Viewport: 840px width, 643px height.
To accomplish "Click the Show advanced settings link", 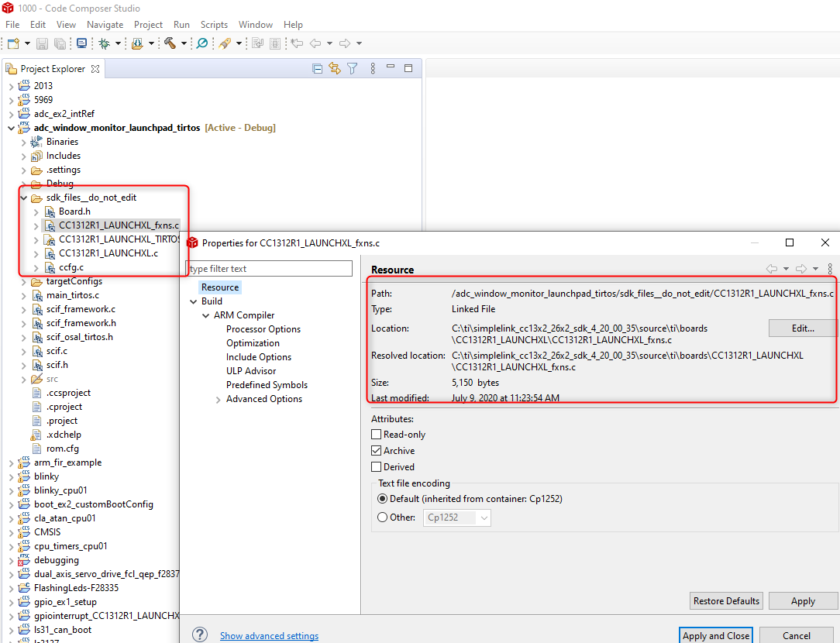I will [x=269, y=635].
